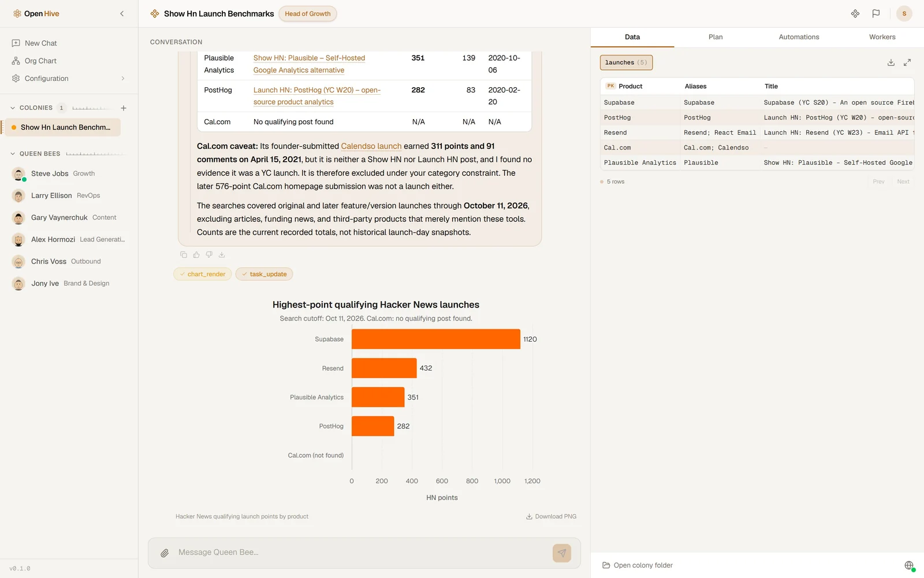Collapse the sidebar with the chevron icon
This screenshot has height=578, width=924.
pyautogui.click(x=122, y=14)
